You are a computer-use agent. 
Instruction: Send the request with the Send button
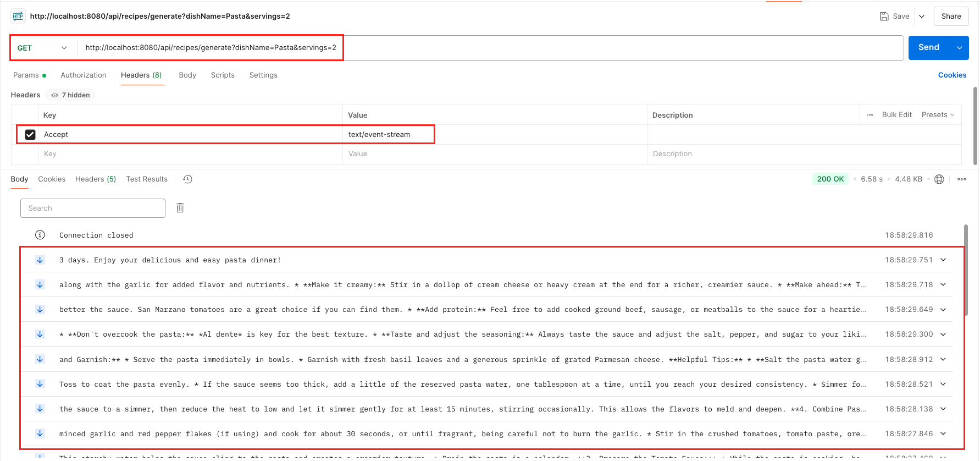(x=929, y=47)
